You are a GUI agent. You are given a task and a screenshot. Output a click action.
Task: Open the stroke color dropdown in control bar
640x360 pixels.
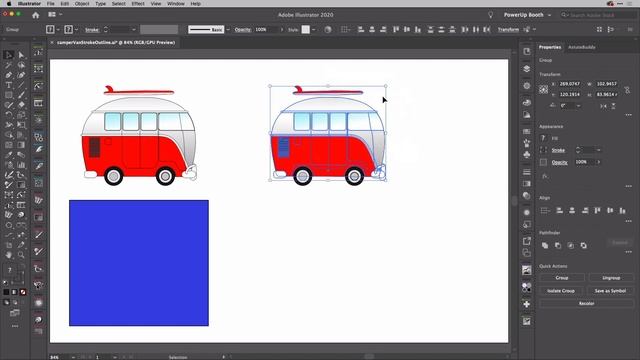(76, 29)
